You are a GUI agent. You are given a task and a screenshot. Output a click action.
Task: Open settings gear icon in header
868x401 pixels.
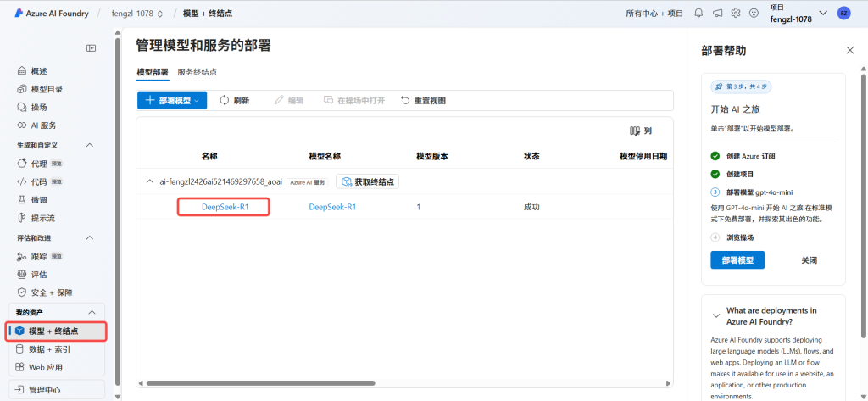(735, 14)
